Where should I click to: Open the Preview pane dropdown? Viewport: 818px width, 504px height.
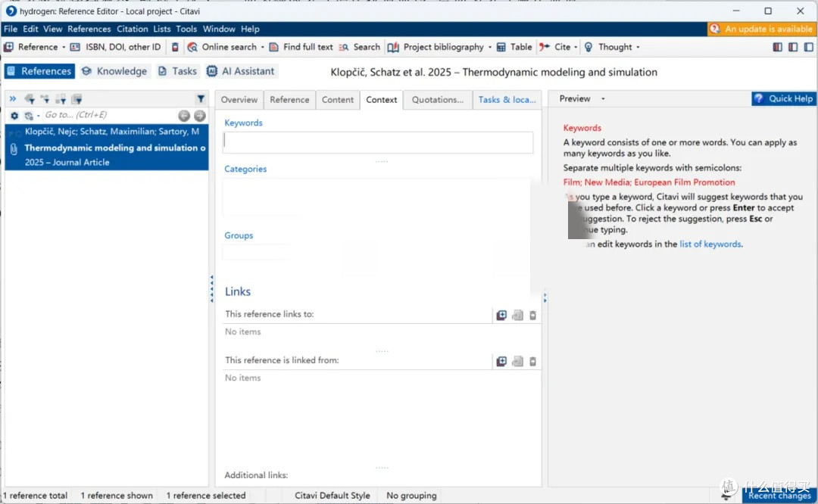(603, 99)
